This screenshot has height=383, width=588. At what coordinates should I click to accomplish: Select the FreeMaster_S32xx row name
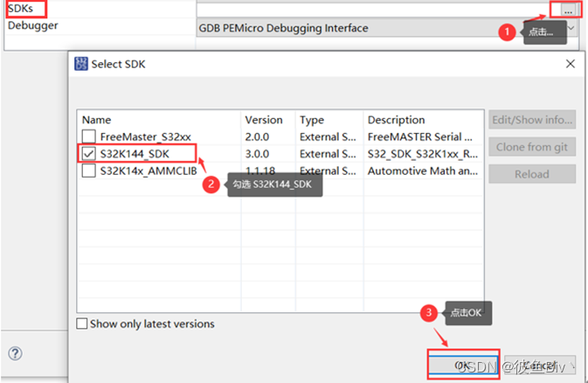coord(146,137)
